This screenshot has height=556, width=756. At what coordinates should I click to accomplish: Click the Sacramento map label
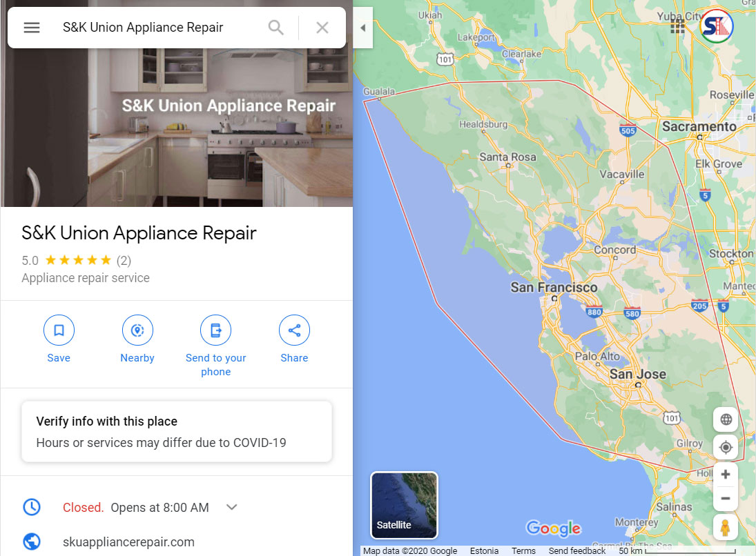point(699,127)
